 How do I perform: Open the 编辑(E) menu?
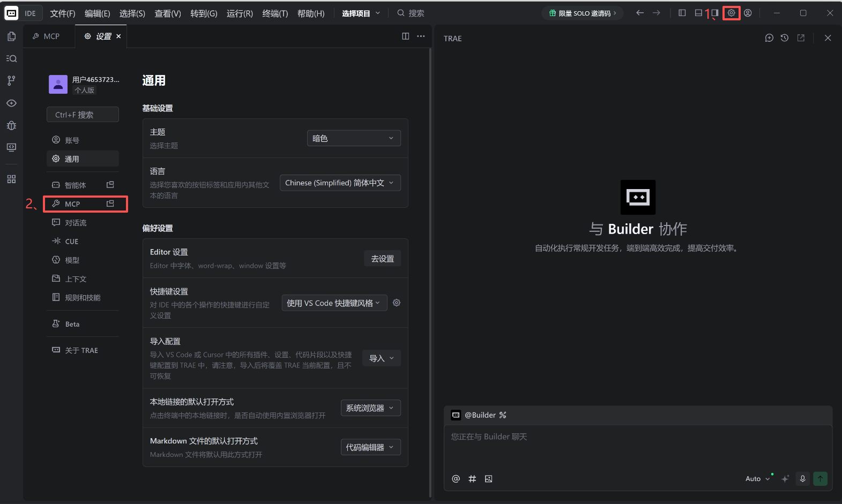[98, 13]
